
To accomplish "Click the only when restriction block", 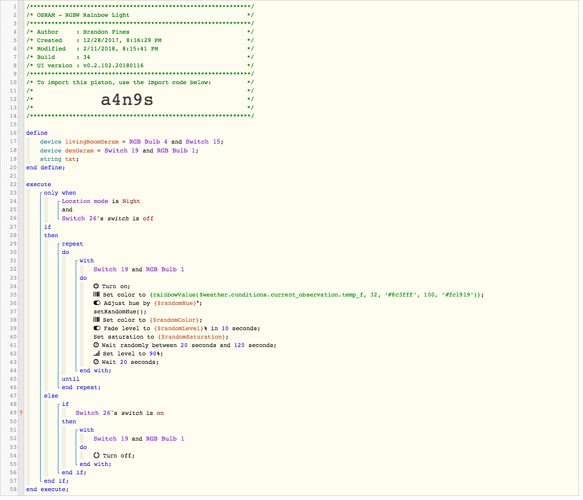I will point(60,193).
